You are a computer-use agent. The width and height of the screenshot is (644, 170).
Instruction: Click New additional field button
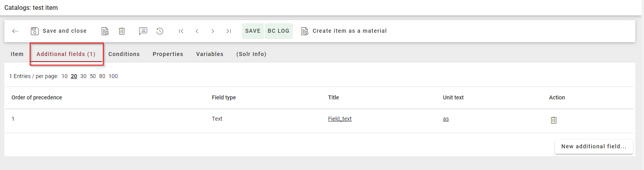click(593, 146)
